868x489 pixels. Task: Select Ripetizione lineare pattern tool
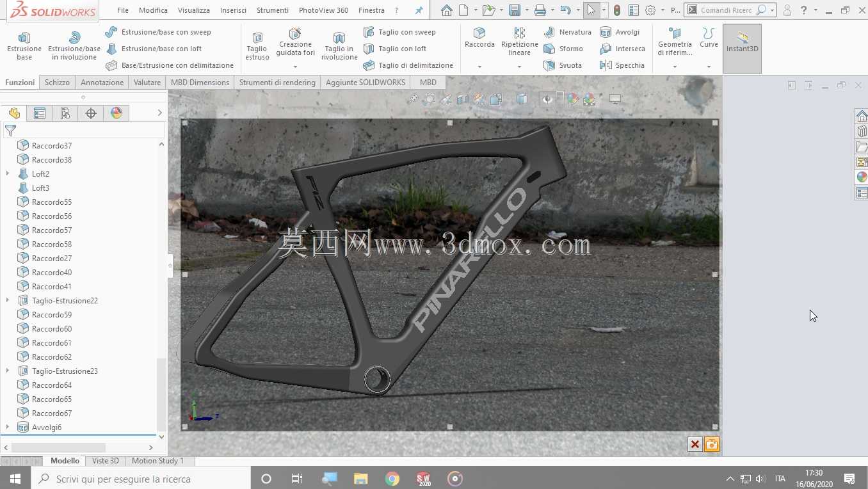pos(520,41)
